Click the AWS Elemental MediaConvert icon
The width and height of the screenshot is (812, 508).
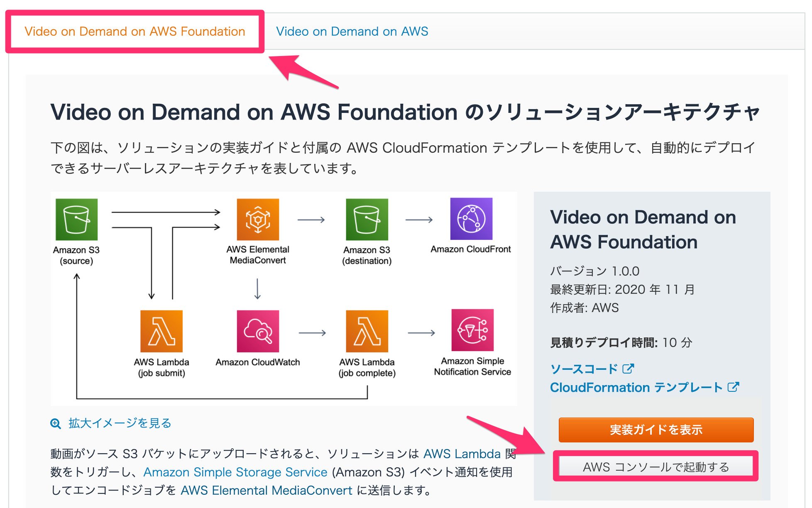coord(258,219)
